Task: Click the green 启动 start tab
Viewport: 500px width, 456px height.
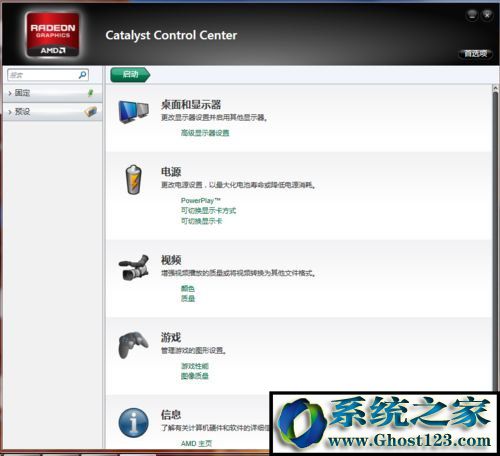Action: [130, 74]
